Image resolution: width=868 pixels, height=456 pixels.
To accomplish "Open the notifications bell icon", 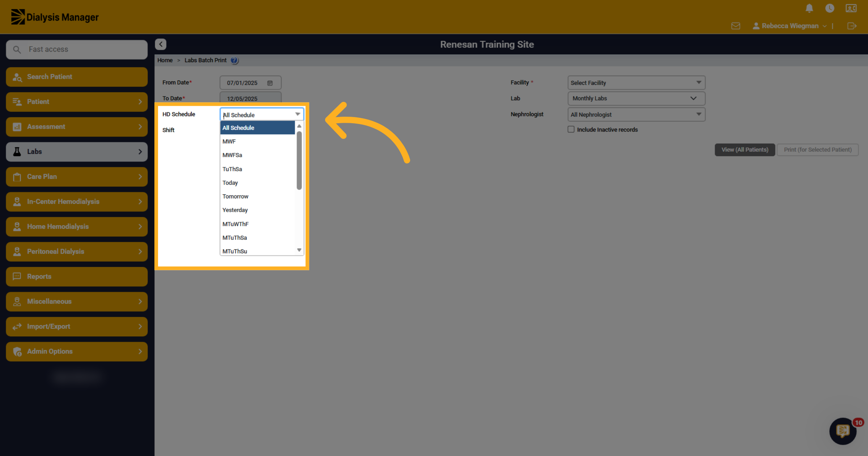I will 809,8.
